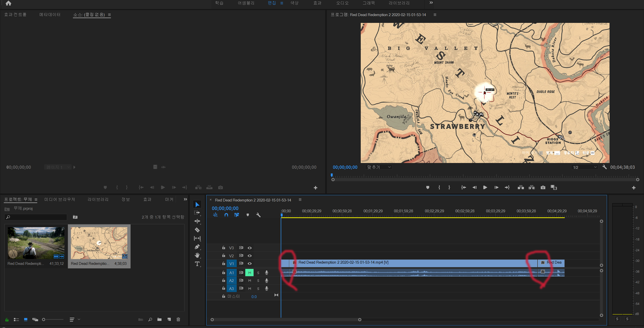
Task: Open the 미디어 브라우저 panel tab
Action: coord(60,199)
